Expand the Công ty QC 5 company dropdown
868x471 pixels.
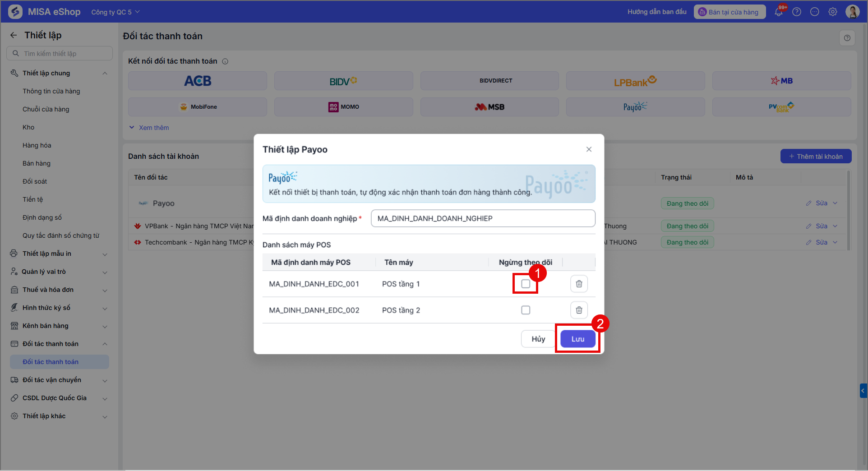click(115, 12)
